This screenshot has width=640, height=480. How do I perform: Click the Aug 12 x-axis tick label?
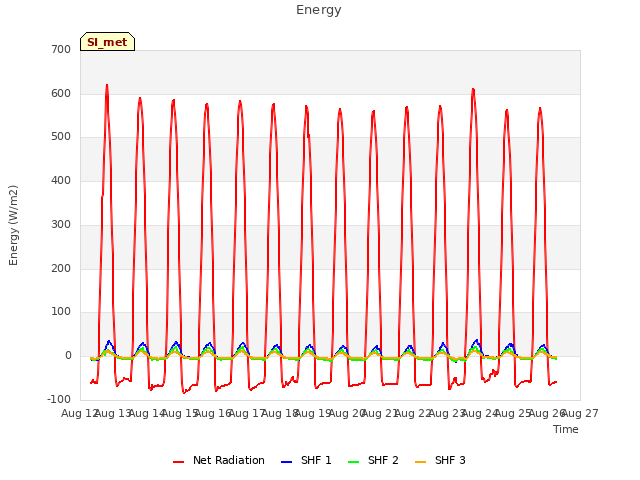click(x=79, y=413)
